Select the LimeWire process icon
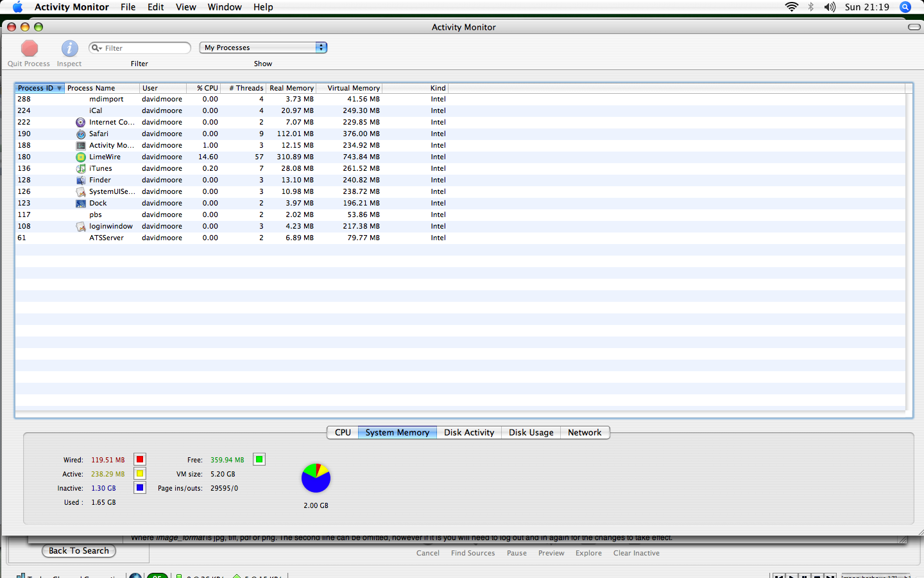 tap(80, 157)
